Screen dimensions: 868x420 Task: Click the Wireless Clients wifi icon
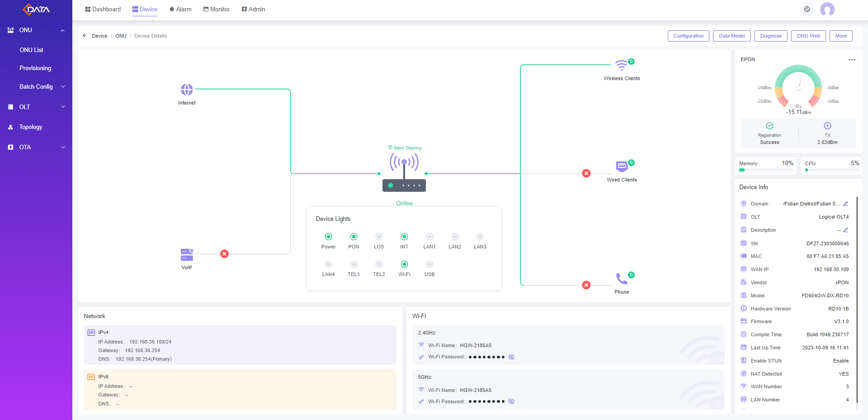(622, 65)
